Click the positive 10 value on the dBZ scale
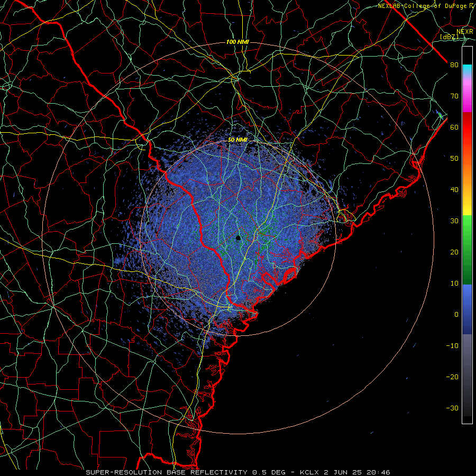Viewport: 476px width, 476px height. (x=454, y=283)
